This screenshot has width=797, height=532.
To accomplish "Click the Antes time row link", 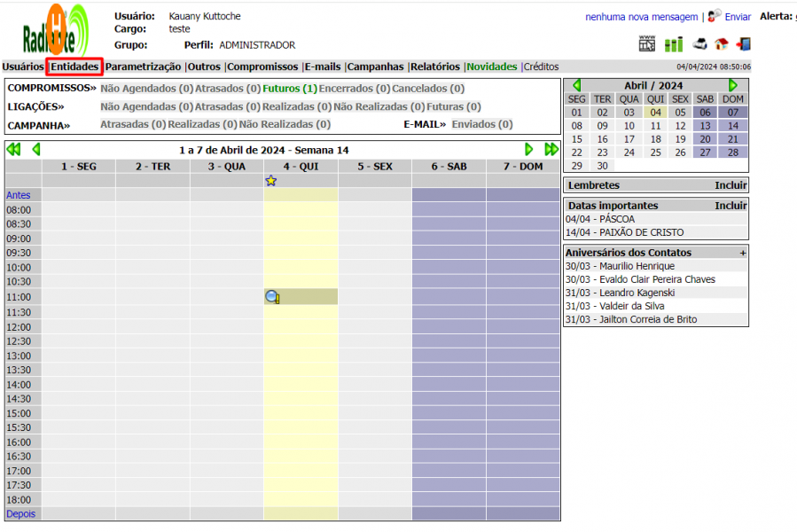I will tap(18, 195).
